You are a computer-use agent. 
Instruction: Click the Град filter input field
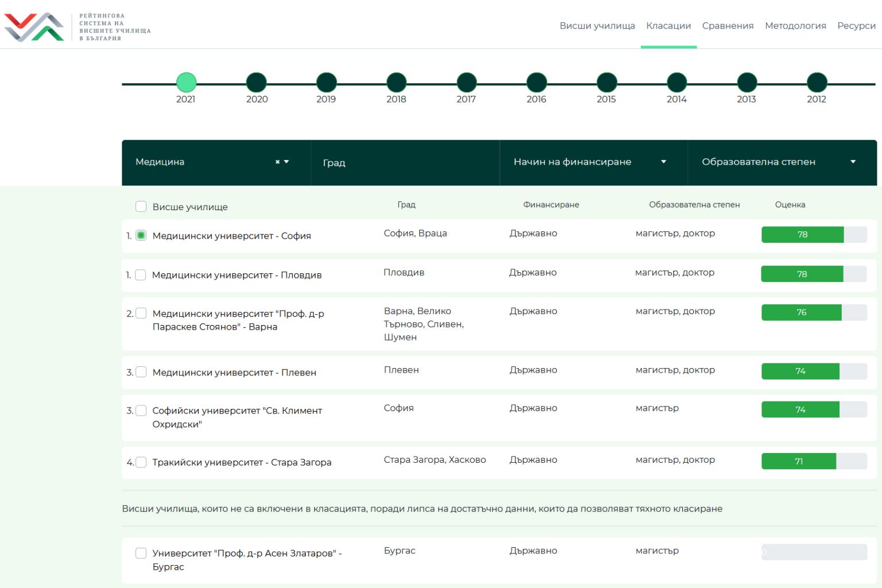pyautogui.click(x=405, y=163)
